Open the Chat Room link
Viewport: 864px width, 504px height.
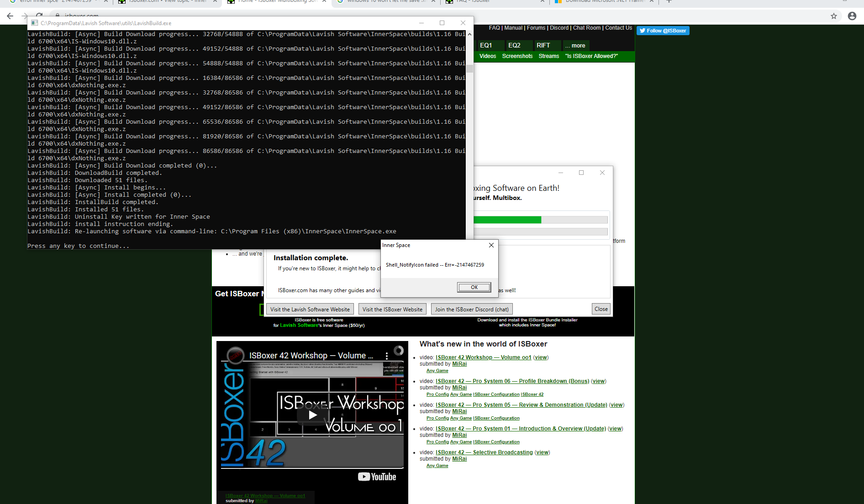[587, 28]
